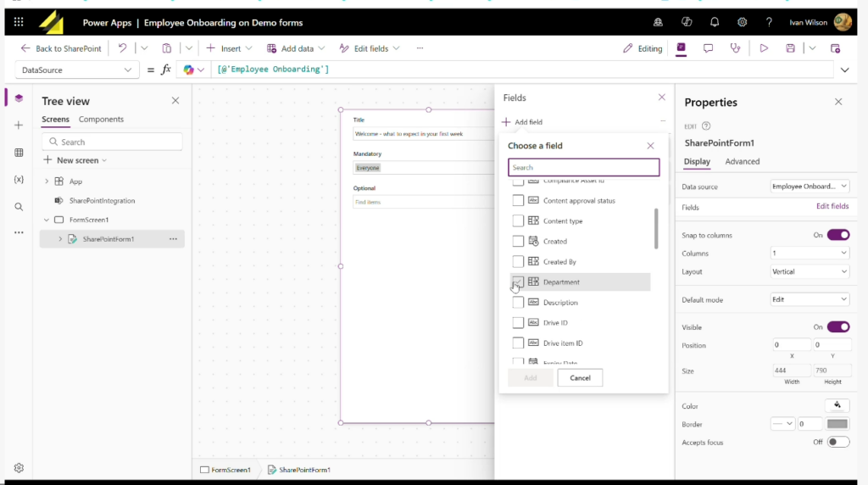This screenshot has width=868, height=485.
Task: Click the Search icon in left rail
Action: click(19, 207)
